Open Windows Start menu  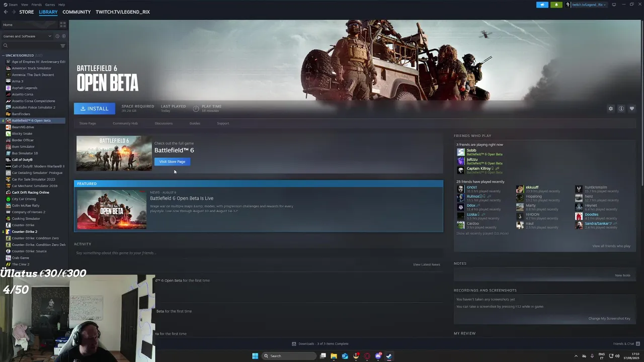point(255,356)
